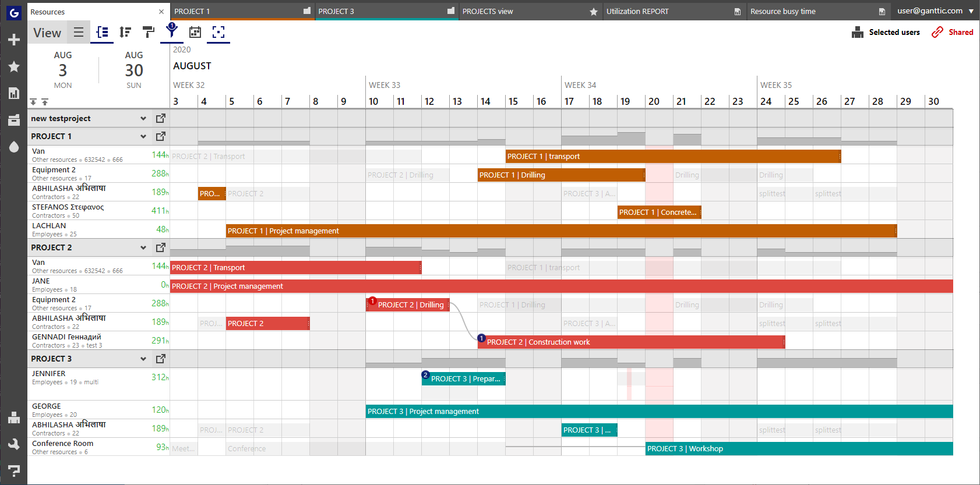Viewport: 980px width, 485px height.
Task: Select PROJECT 3 Workshop task bar
Action: tap(799, 448)
